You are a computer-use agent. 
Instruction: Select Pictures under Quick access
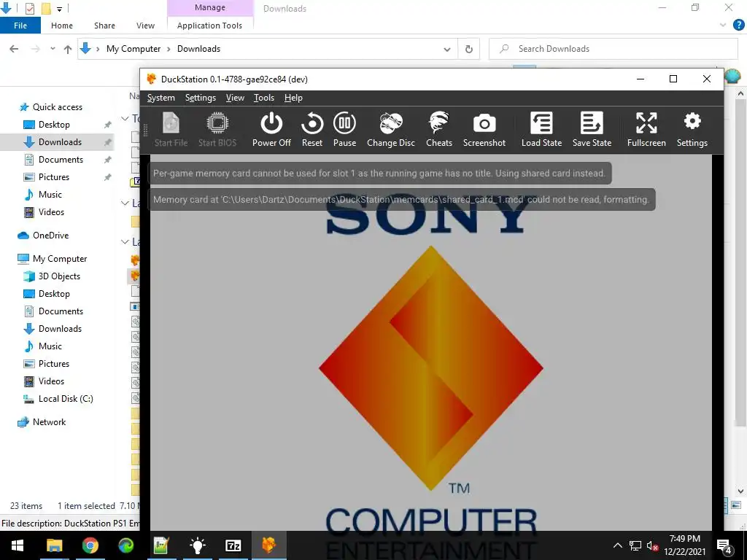coord(53,177)
